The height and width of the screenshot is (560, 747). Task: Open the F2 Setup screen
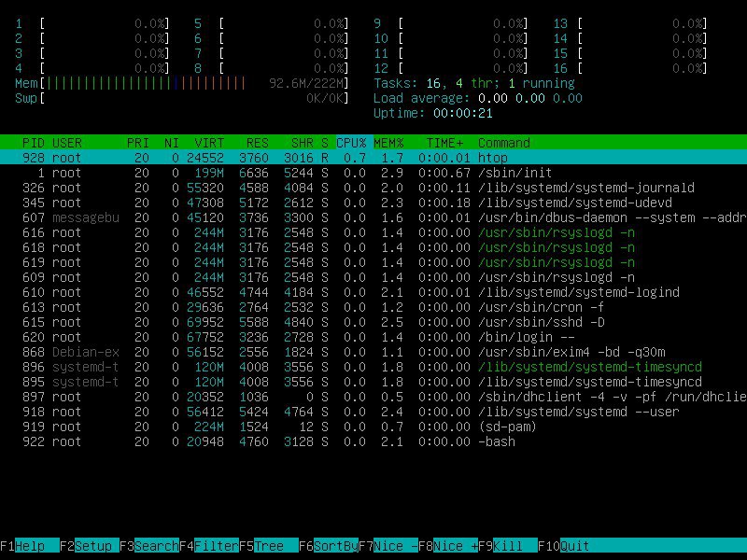[x=90, y=546]
